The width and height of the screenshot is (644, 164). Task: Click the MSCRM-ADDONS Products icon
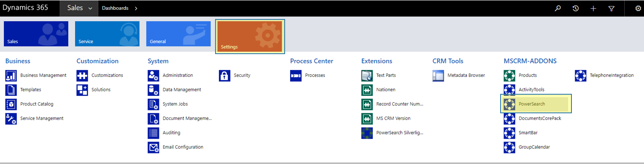510,76
